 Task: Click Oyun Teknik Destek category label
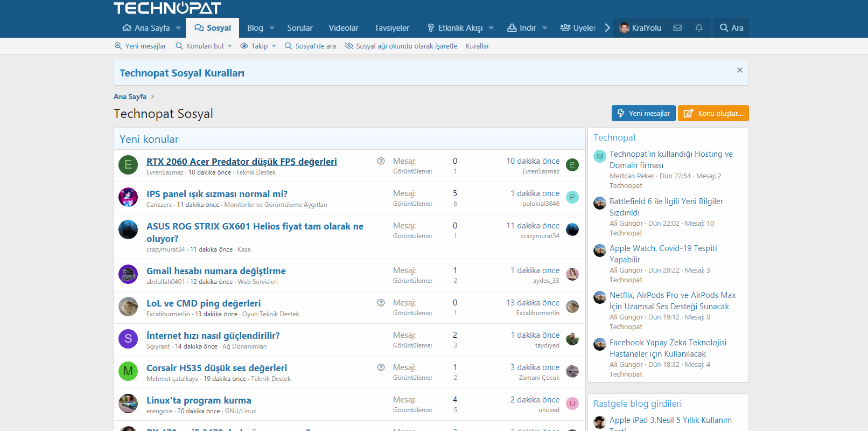point(271,314)
